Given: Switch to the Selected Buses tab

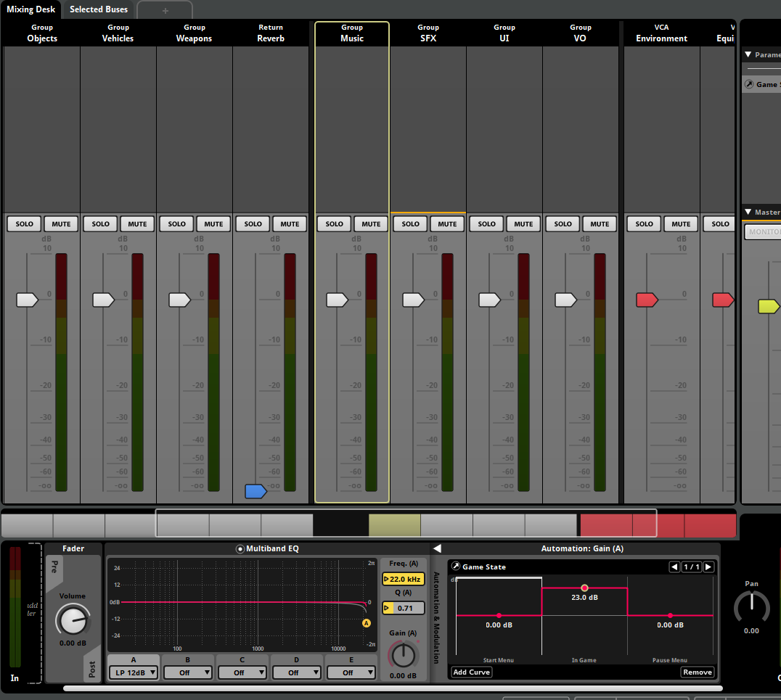Looking at the screenshot, I should pyautogui.click(x=99, y=9).
